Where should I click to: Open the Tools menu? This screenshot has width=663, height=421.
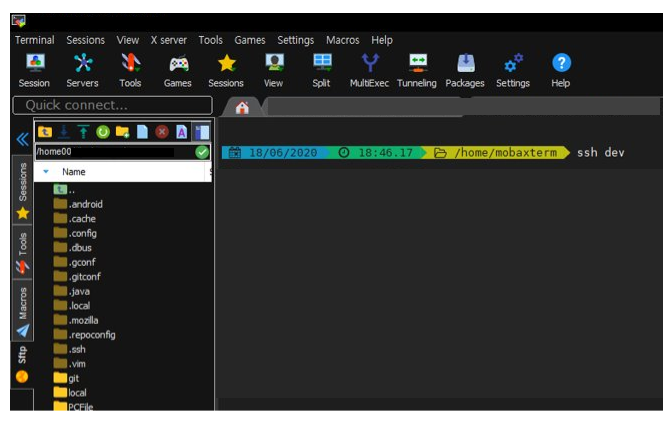211,40
